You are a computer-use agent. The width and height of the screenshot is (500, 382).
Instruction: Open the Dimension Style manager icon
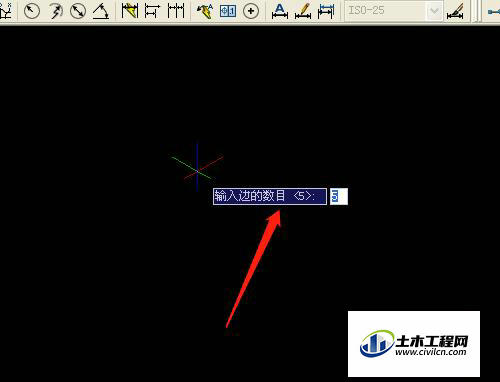click(456, 11)
